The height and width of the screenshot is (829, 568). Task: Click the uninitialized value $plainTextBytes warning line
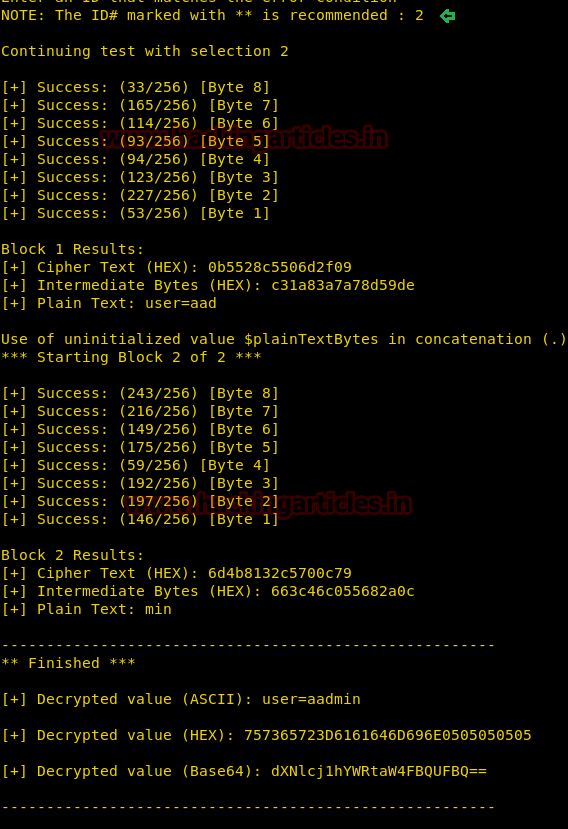point(284,339)
